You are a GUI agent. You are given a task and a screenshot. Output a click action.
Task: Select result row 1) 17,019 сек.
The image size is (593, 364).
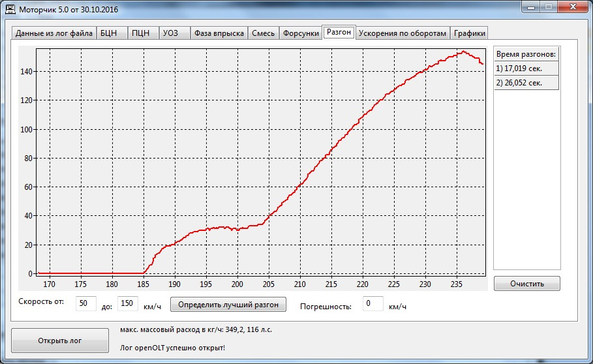pos(526,68)
